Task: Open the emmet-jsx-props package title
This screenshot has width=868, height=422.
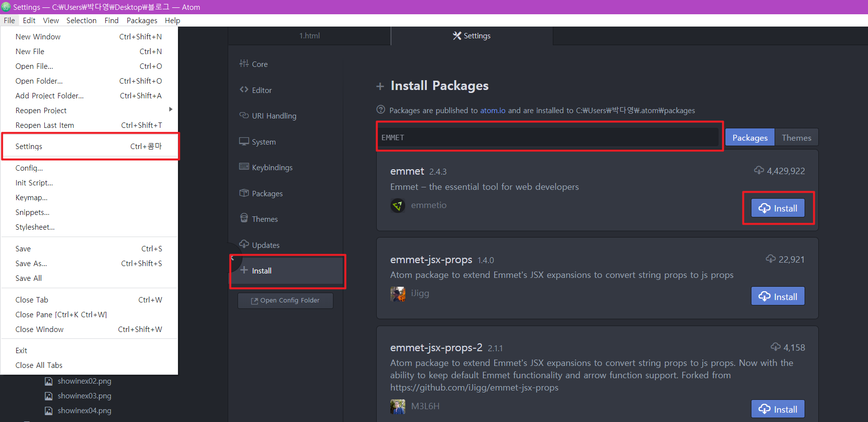Action: 431,260
